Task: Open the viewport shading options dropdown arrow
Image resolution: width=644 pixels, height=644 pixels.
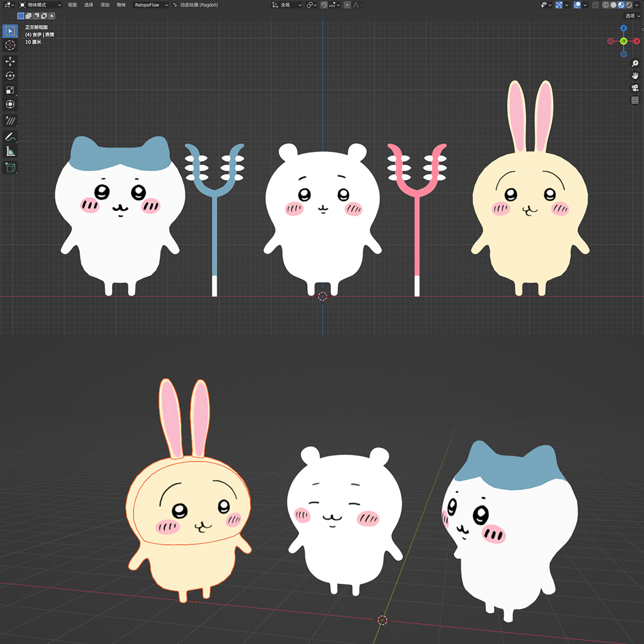Action: pos(637,5)
